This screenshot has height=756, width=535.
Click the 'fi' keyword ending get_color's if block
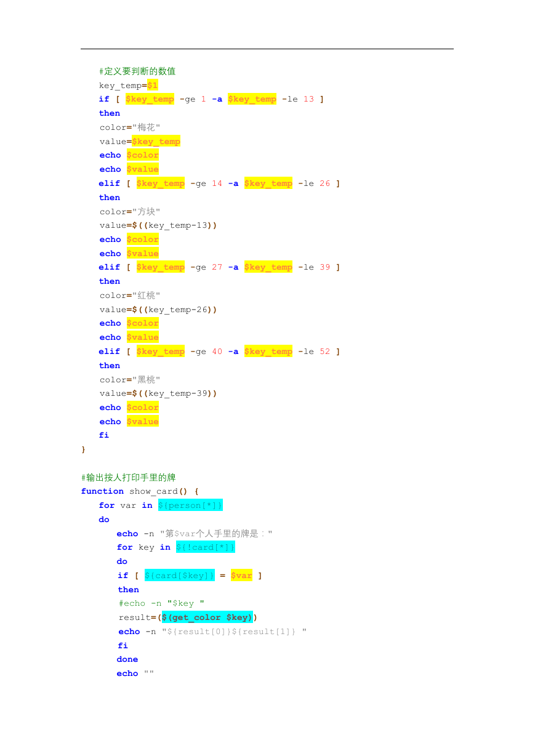pos(104,435)
